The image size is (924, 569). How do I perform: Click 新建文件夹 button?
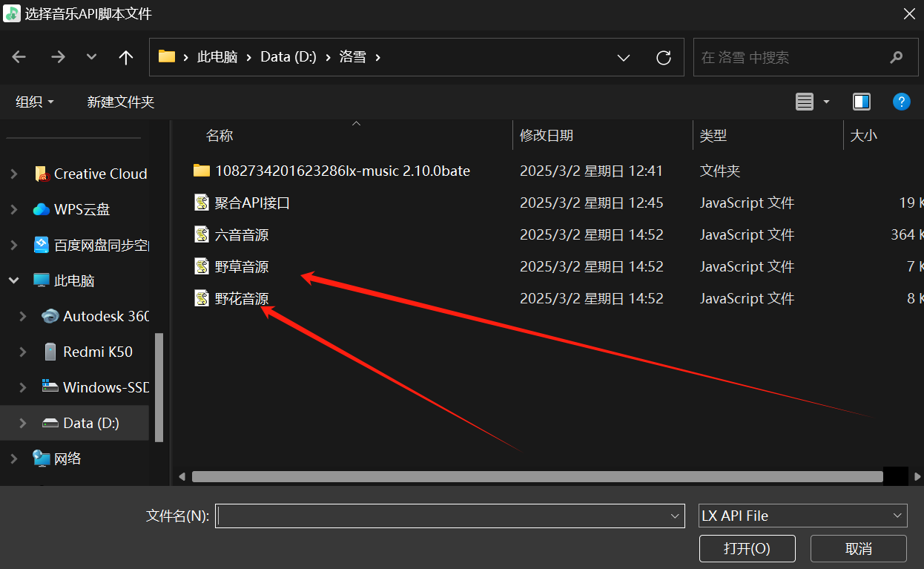coord(120,102)
